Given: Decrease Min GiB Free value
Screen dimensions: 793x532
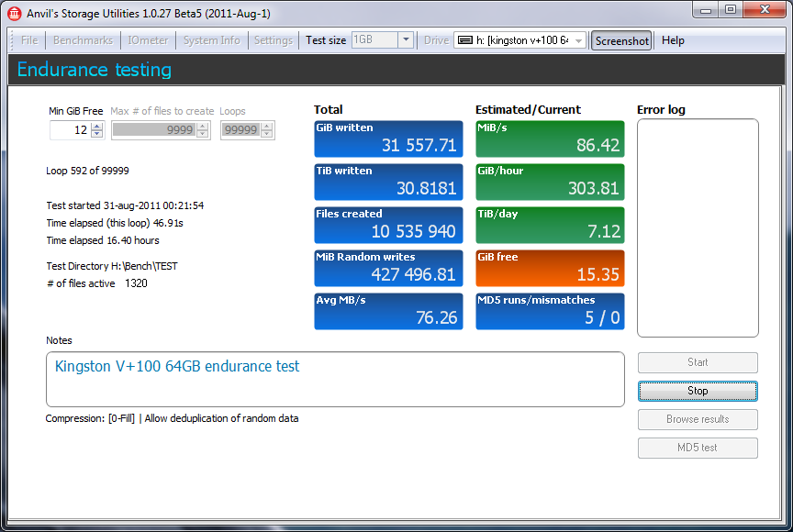Looking at the screenshot, I should coord(97,134).
